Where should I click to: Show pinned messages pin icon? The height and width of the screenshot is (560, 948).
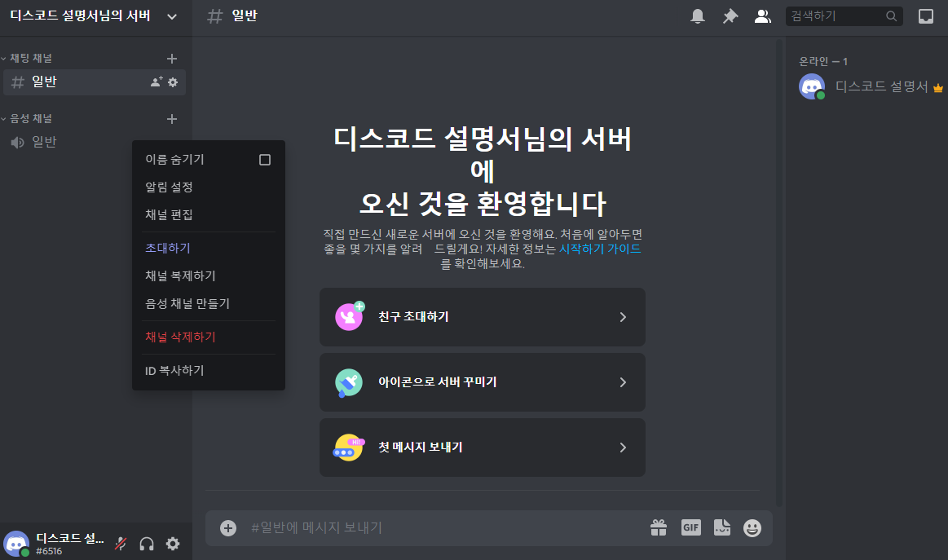730,16
